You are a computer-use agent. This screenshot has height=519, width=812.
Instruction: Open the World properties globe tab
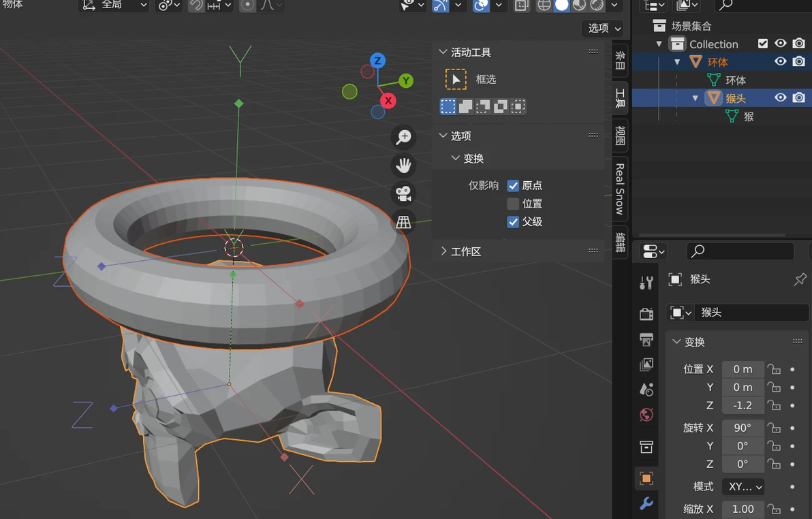[x=646, y=415]
